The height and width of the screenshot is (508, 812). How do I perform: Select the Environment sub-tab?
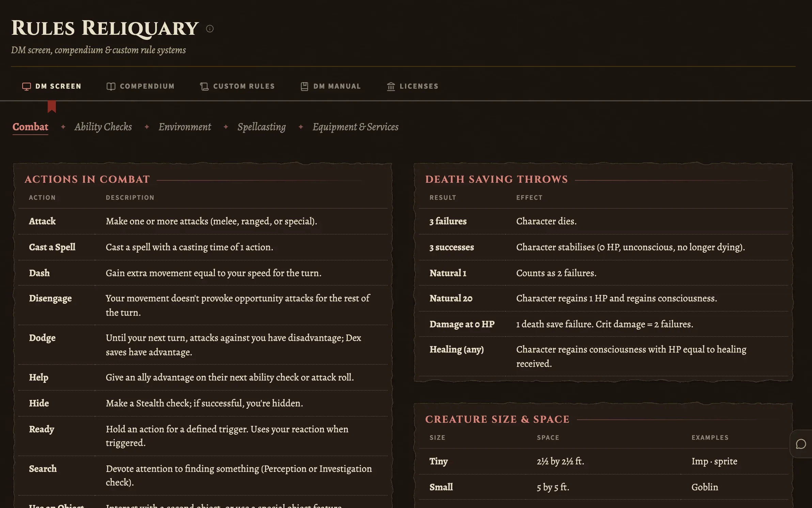coord(185,127)
